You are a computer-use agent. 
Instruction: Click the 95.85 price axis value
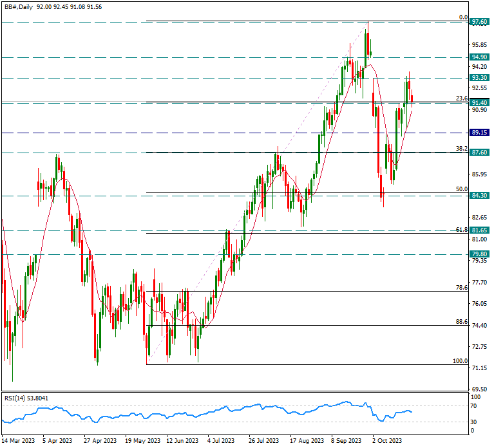[479, 44]
